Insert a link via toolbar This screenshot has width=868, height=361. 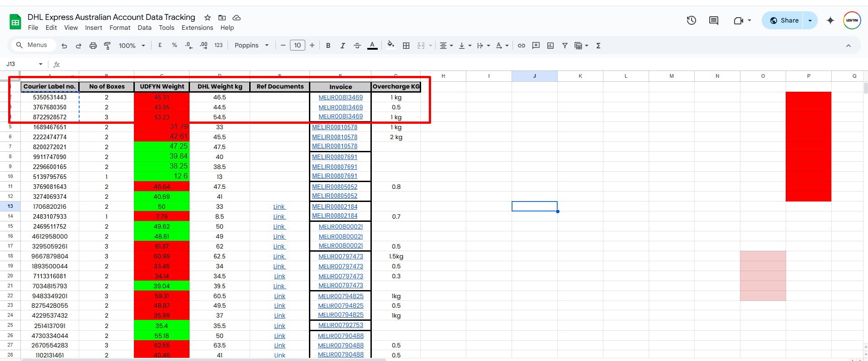click(x=522, y=45)
